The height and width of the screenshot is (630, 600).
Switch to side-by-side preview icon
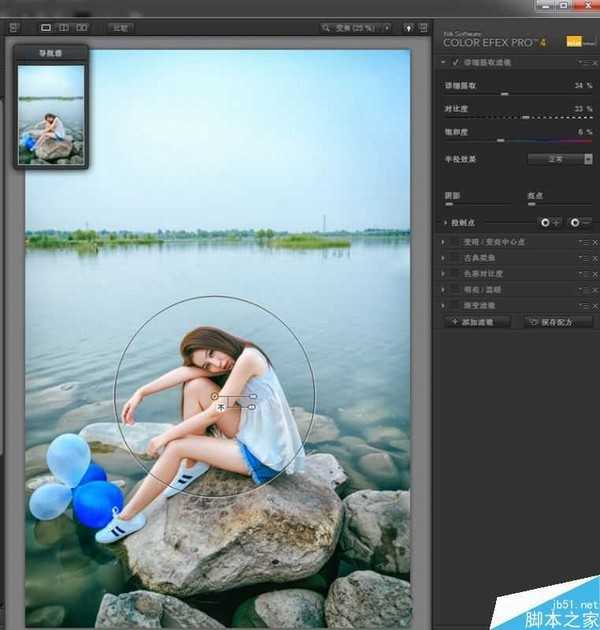coord(82,28)
